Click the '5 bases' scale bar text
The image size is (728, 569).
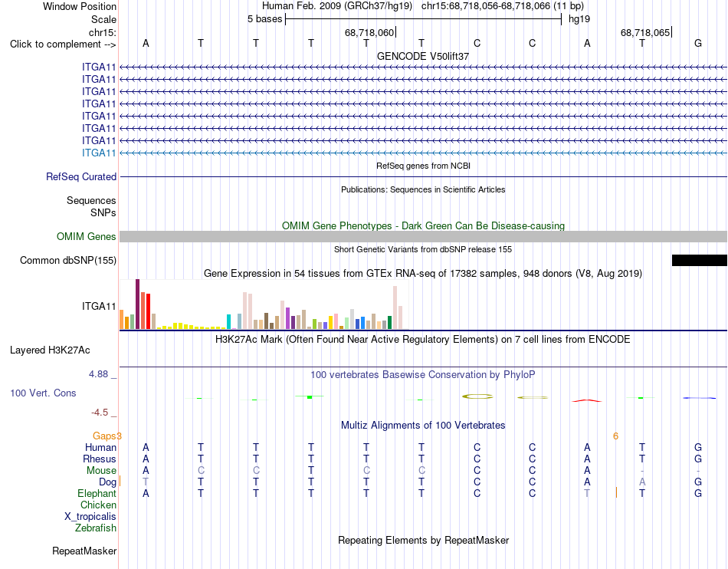coord(264,19)
